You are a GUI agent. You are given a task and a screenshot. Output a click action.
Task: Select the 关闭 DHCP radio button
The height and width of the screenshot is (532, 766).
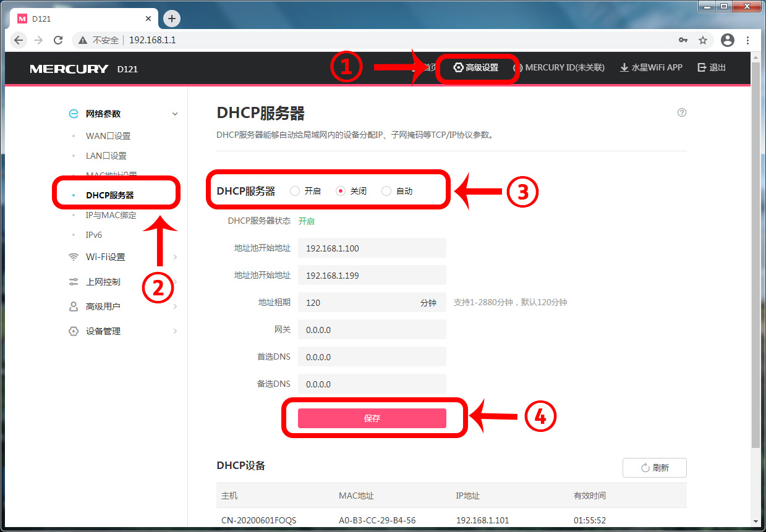340,191
